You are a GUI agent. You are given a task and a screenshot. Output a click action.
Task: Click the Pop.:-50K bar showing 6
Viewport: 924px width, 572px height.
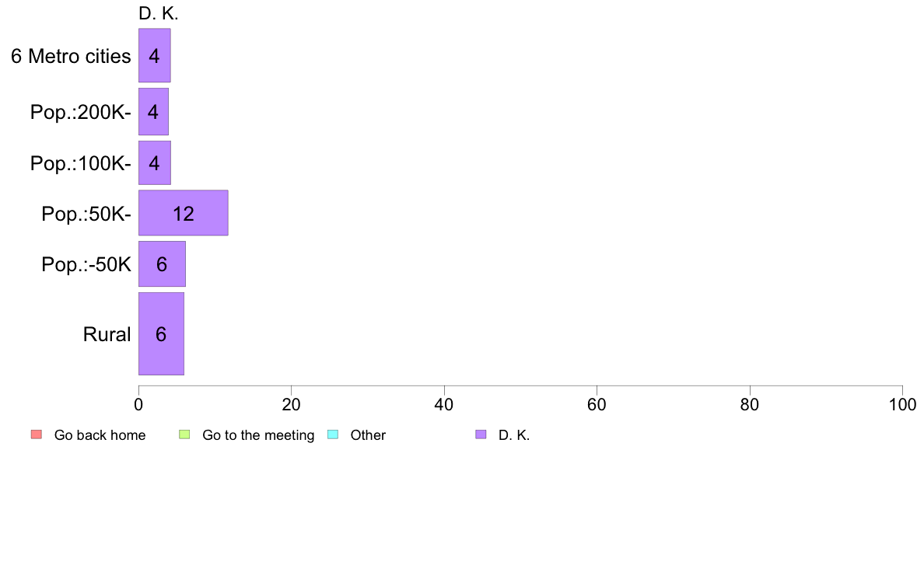[x=162, y=264]
